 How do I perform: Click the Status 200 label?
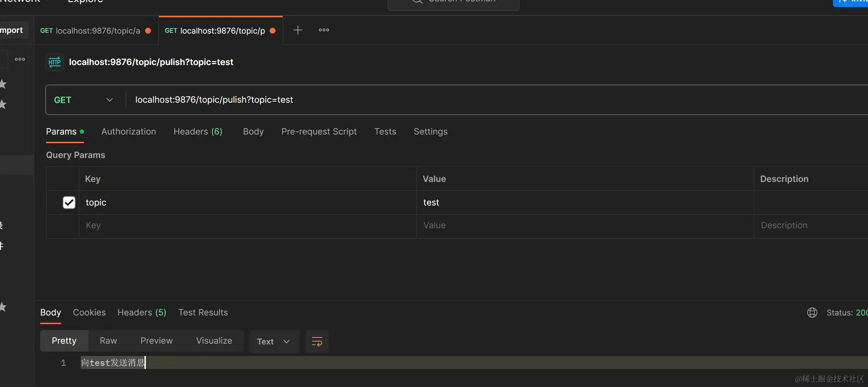click(x=847, y=312)
